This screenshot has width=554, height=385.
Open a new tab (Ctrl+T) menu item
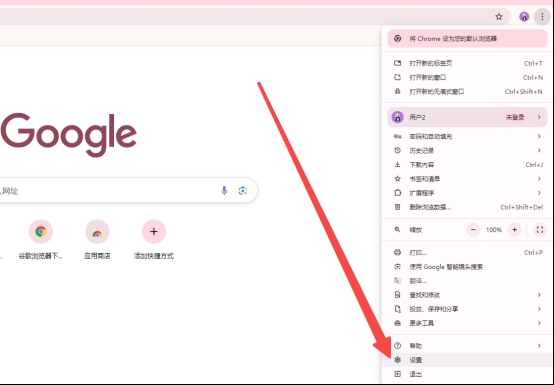[x=467, y=63]
